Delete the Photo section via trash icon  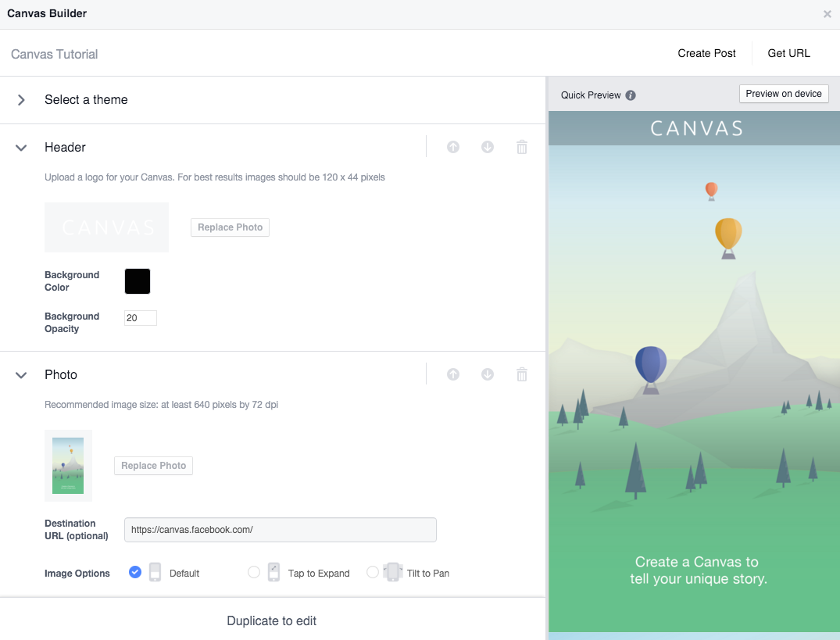tap(522, 374)
